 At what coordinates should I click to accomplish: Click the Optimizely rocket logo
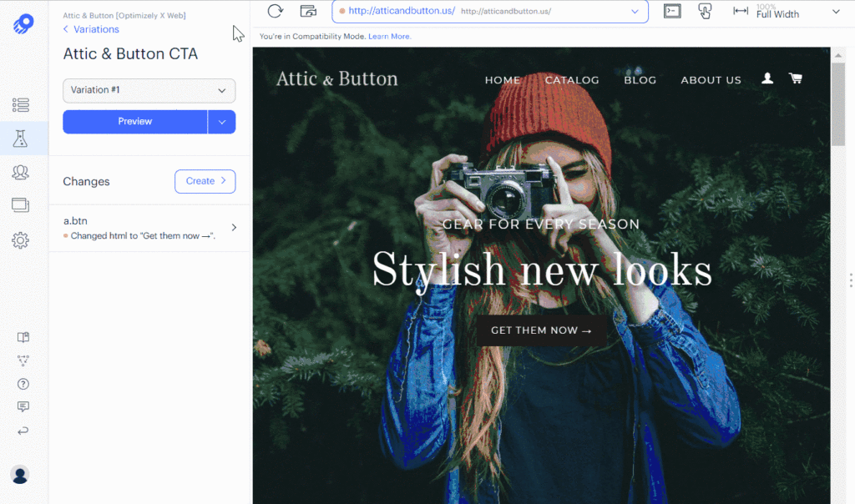click(23, 23)
